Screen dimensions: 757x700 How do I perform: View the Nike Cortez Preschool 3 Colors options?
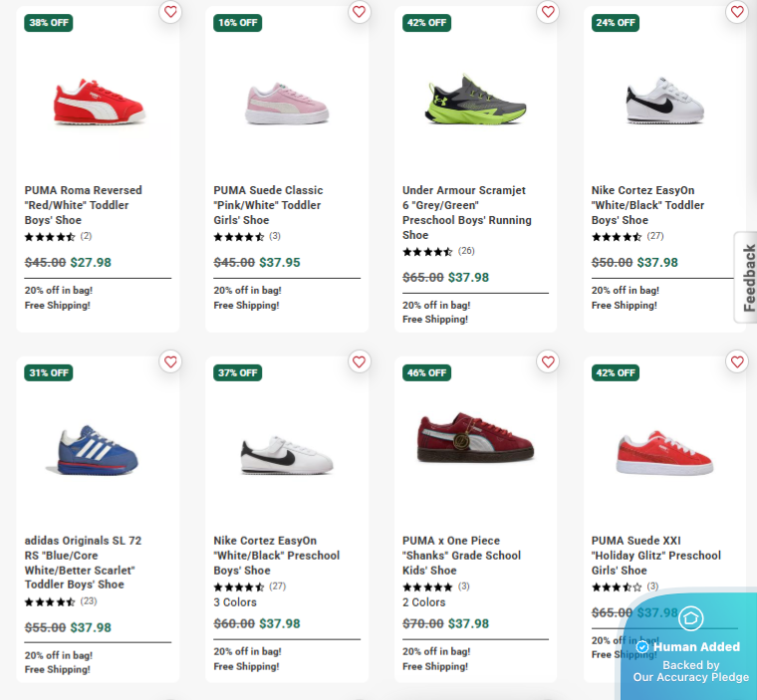tap(235, 602)
